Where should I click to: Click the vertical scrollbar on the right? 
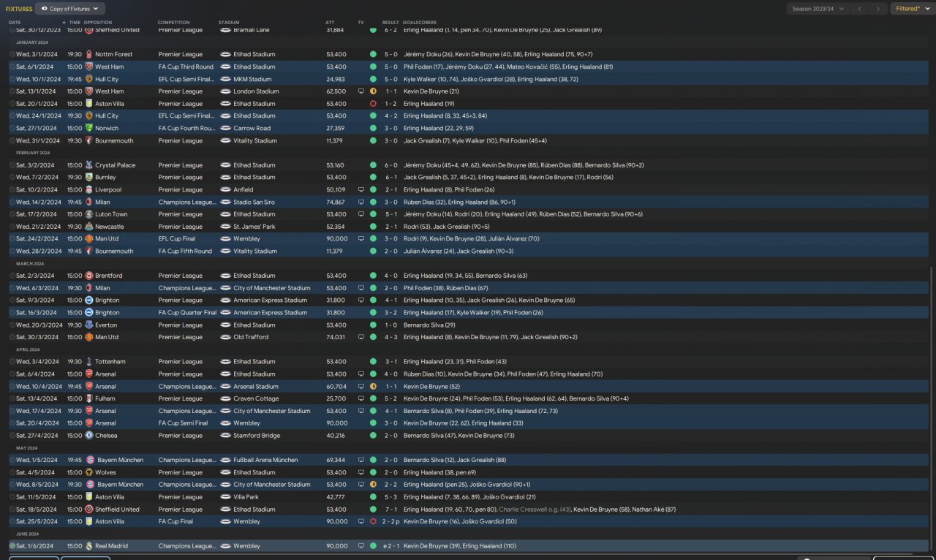932,409
